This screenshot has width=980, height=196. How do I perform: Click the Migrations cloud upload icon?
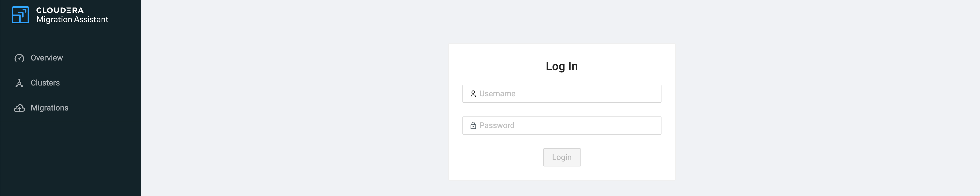click(x=19, y=108)
